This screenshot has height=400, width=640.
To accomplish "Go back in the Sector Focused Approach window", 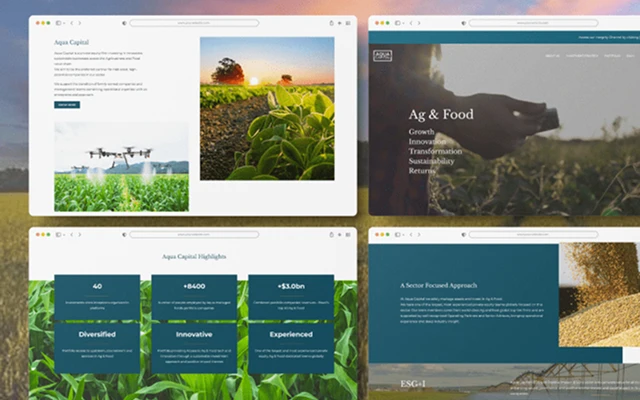I will [411, 235].
